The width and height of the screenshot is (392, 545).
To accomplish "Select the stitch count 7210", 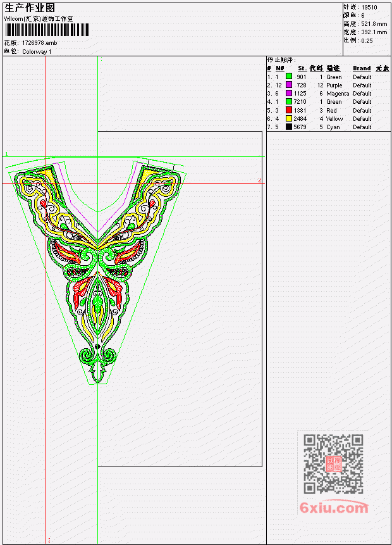I will click(300, 102).
